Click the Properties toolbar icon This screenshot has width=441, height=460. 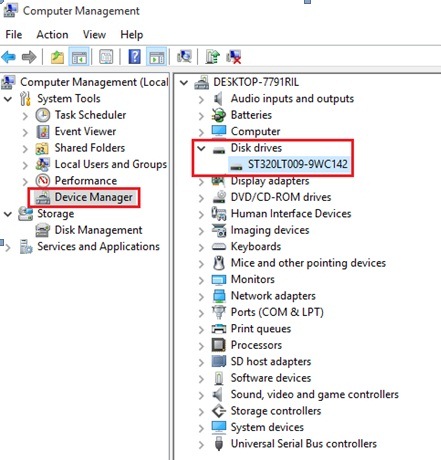(106, 57)
